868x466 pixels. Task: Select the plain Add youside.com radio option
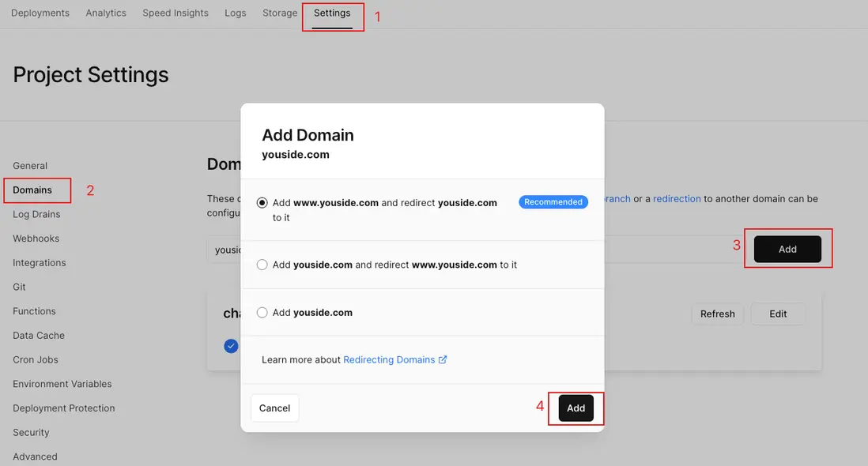pos(262,312)
